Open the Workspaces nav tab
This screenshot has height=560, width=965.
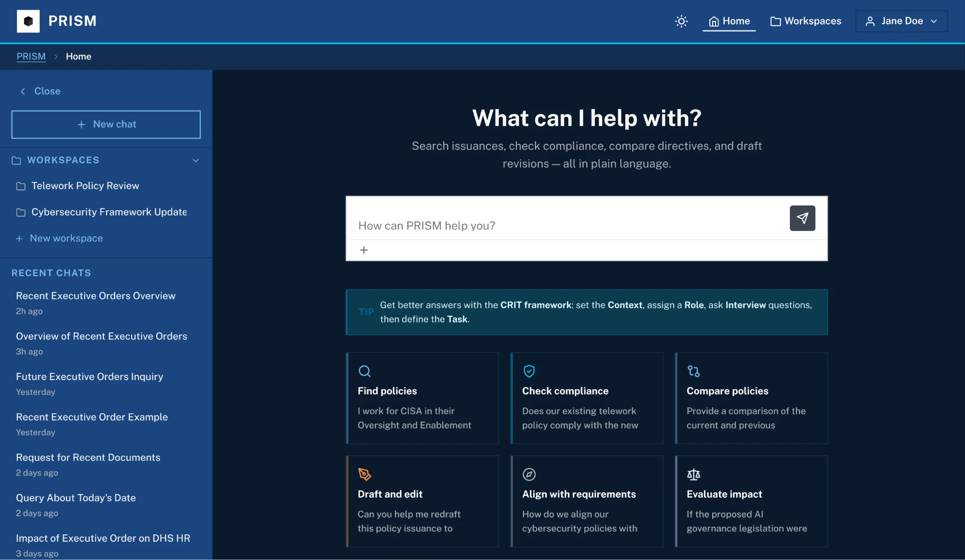click(806, 21)
